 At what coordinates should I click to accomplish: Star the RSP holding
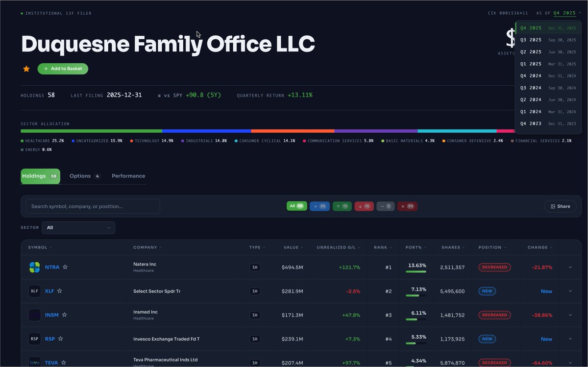click(x=61, y=339)
